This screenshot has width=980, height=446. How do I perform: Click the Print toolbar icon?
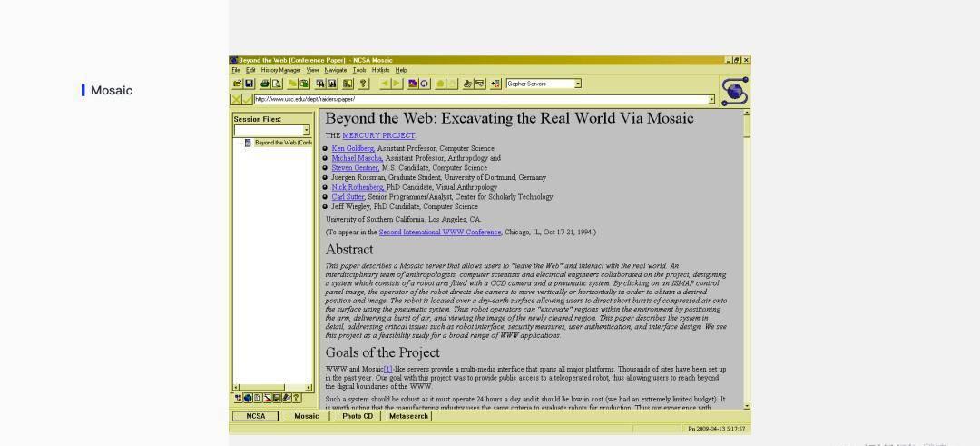pyautogui.click(x=265, y=84)
